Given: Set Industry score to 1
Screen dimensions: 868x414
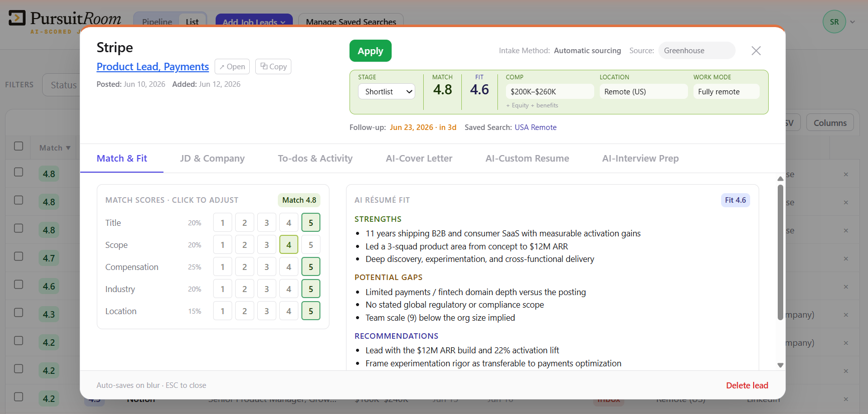Looking at the screenshot, I should coord(223,289).
